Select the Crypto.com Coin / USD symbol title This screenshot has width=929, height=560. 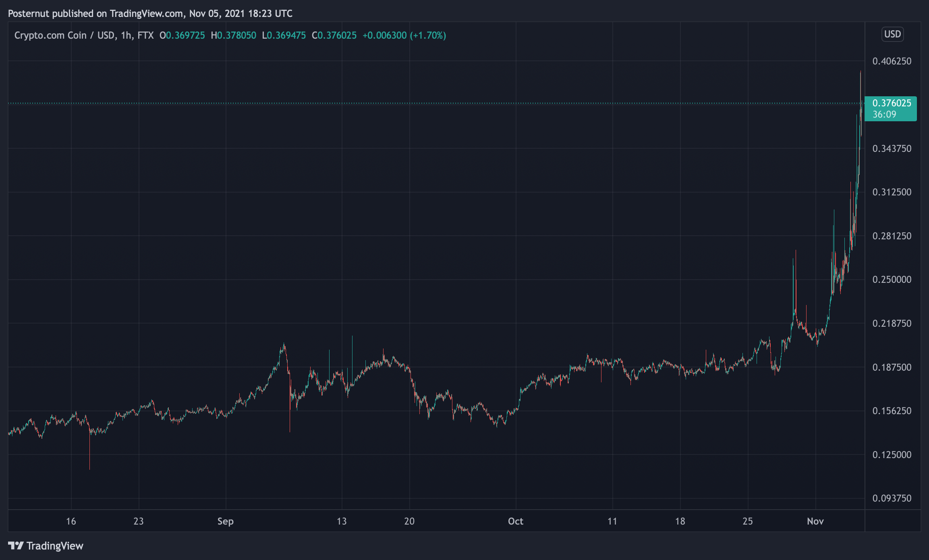(64, 35)
